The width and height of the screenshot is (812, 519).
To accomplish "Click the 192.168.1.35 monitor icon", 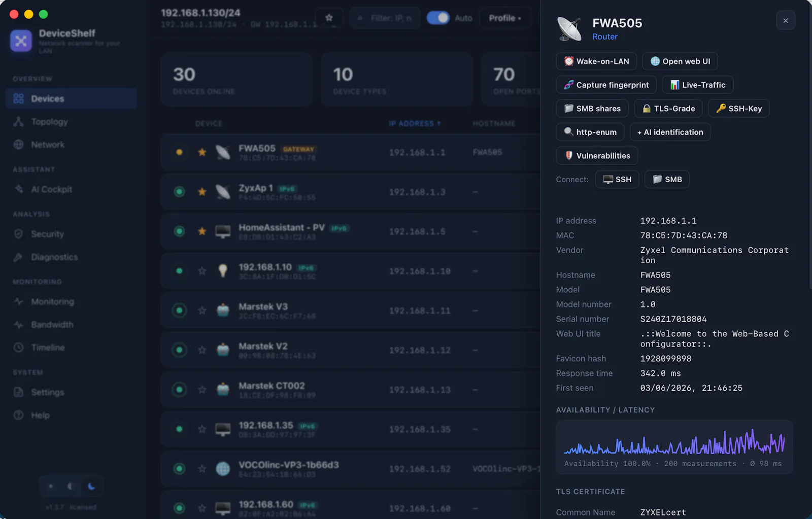I will (223, 429).
